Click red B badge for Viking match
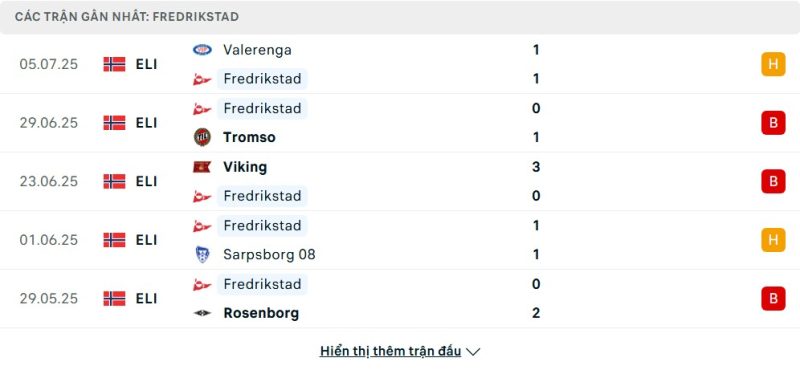Viewport: 800px width, 374px height. tap(773, 181)
